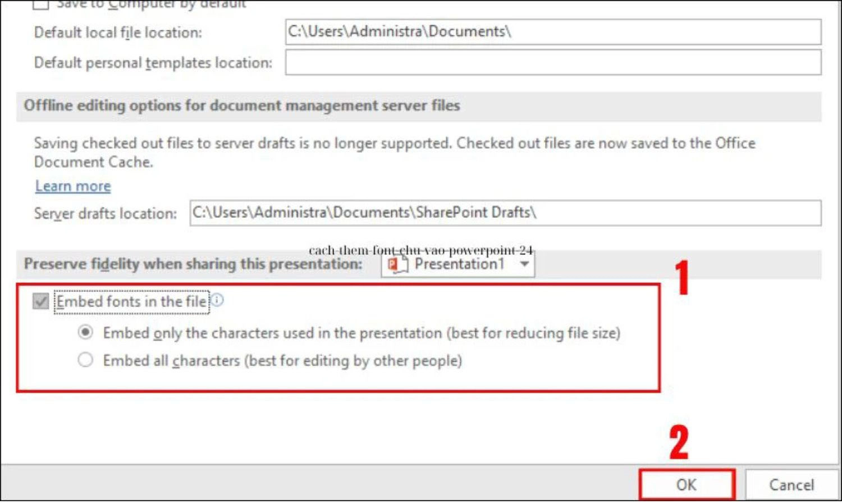Click the Cancel button
This screenshot has width=842, height=504.
791,484
